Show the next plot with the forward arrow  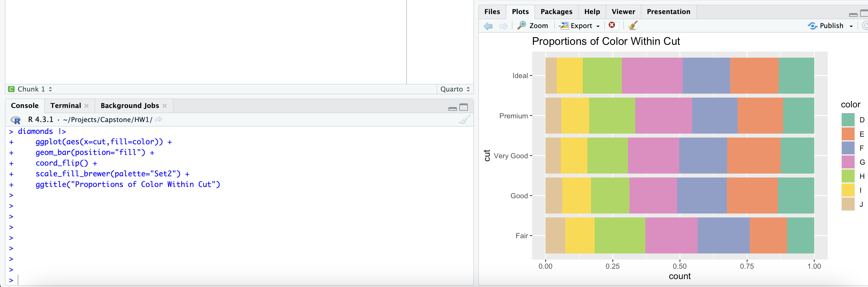click(x=503, y=26)
